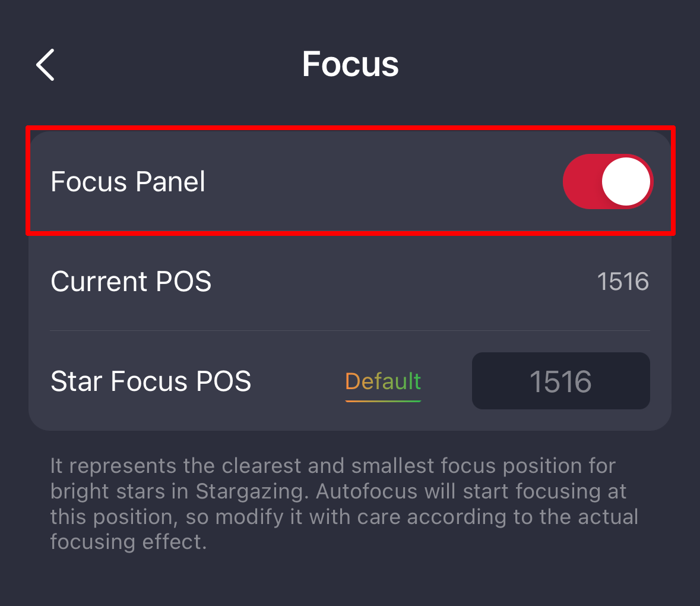Click the Default link for Star Focus

(383, 381)
